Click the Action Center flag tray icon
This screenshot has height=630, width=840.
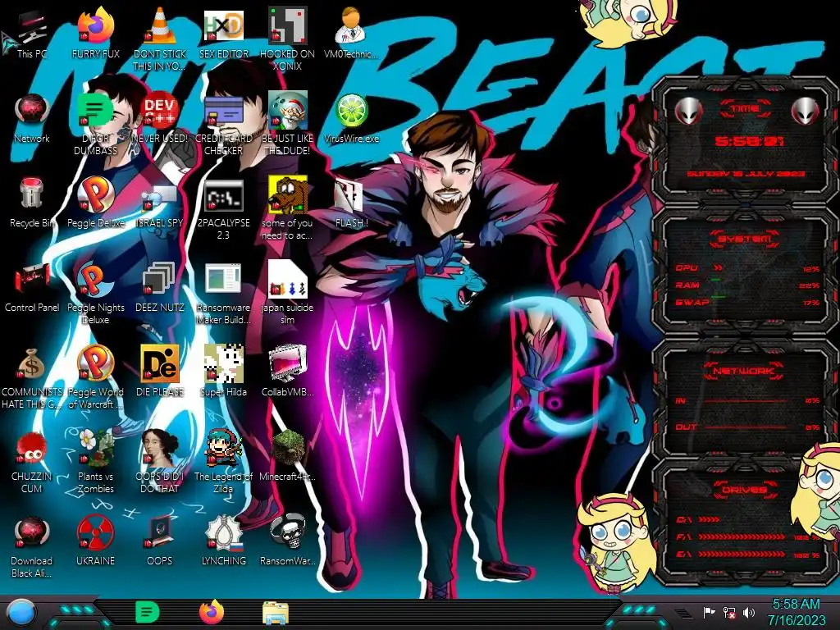tap(710, 612)
